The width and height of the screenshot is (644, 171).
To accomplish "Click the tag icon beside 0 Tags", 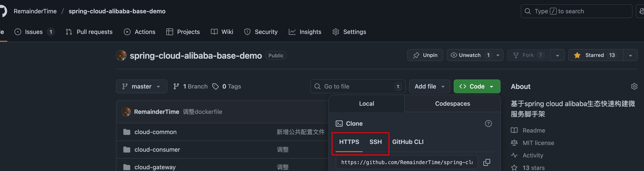I will coord(215,86).
